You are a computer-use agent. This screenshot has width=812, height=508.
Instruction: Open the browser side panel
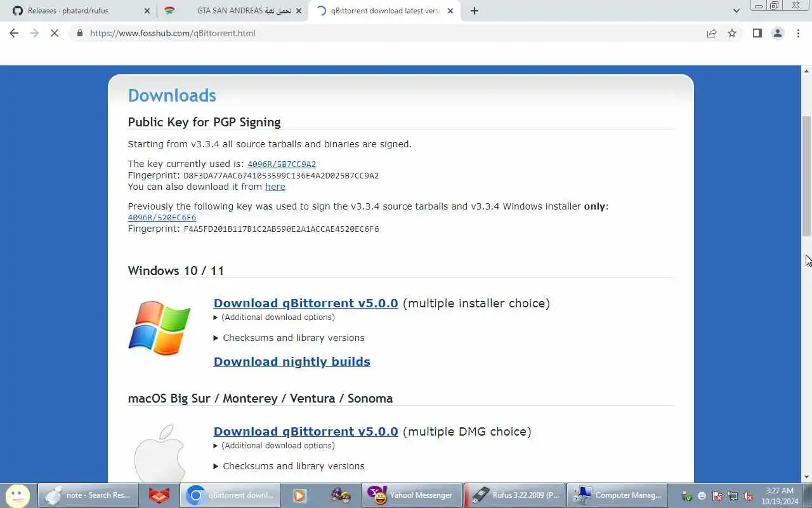click(x=757, y=33)
